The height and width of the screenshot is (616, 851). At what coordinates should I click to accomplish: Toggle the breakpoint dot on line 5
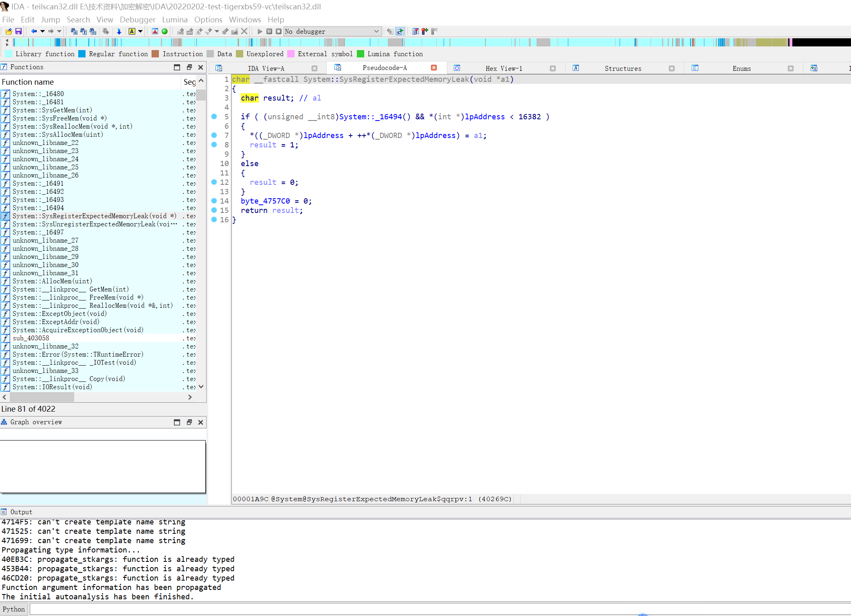(x=214, y=117)
